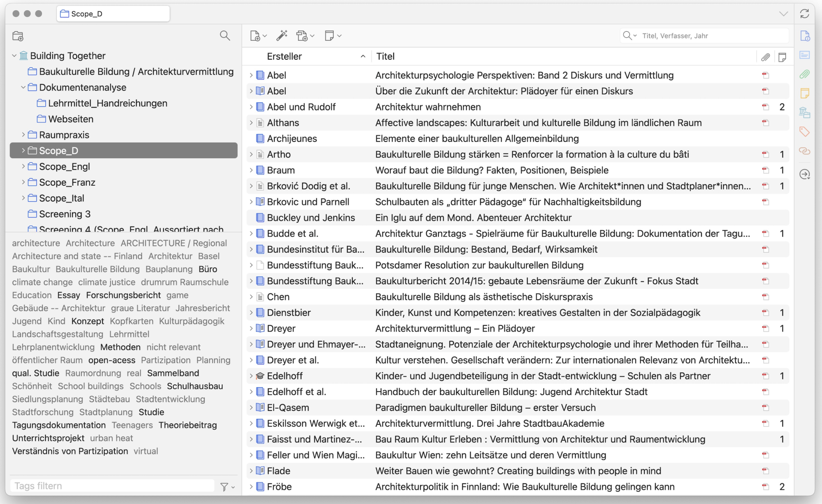
Task: Click the magic wand add-by-identifier icon
Action: (282, 36)
